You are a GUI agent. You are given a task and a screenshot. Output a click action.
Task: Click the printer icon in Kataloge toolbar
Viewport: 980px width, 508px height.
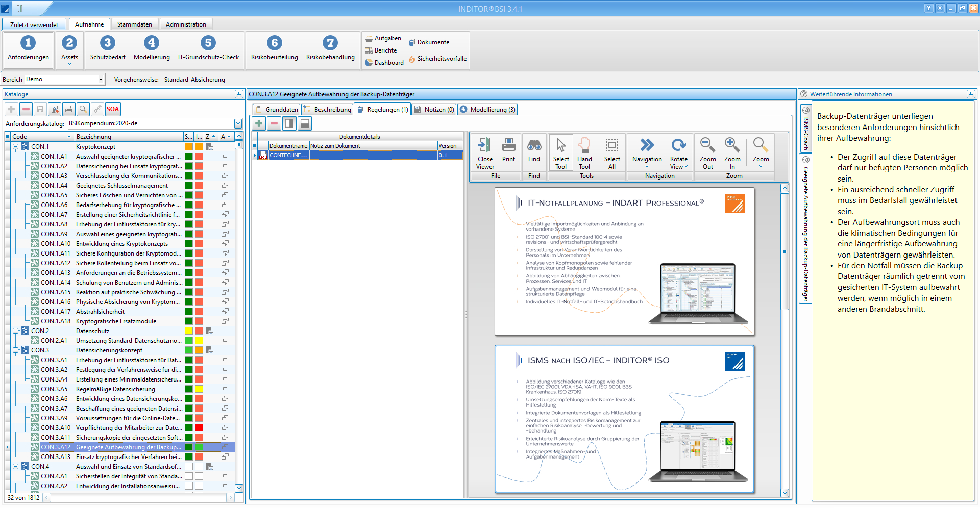pyautogui.click(x=69, y=109)
